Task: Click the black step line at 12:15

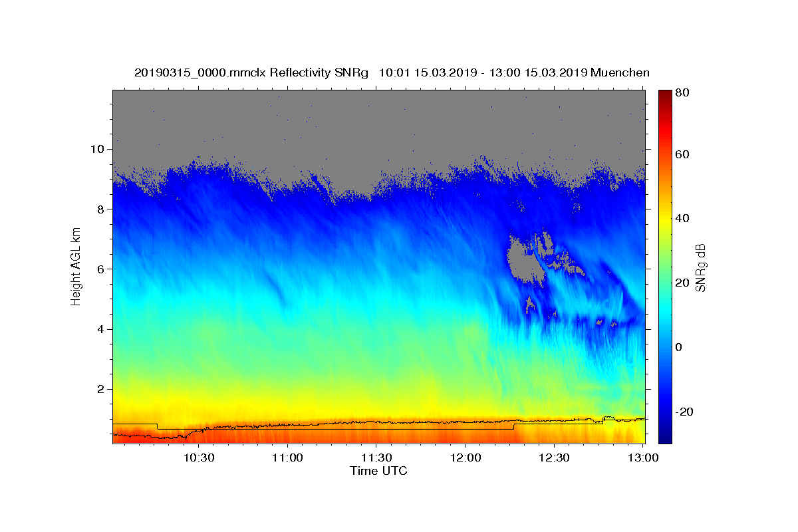Action: 514,425
